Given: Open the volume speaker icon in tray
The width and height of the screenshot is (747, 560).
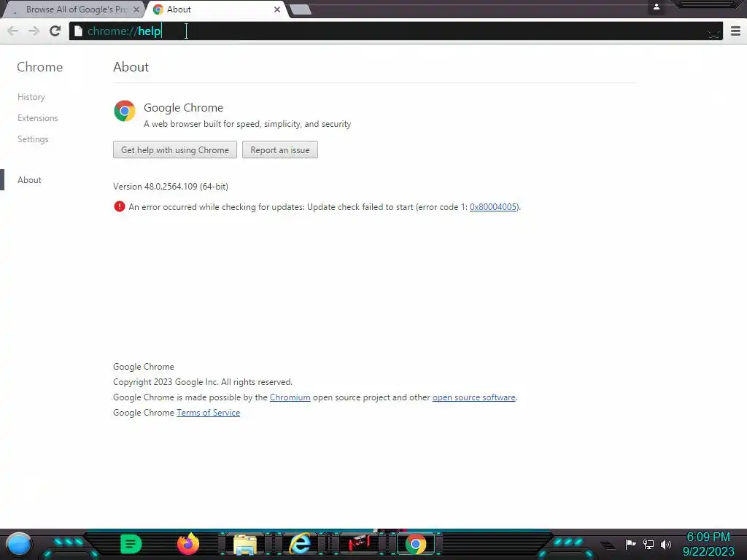Looking at the screenshot, I should (666, 544).
